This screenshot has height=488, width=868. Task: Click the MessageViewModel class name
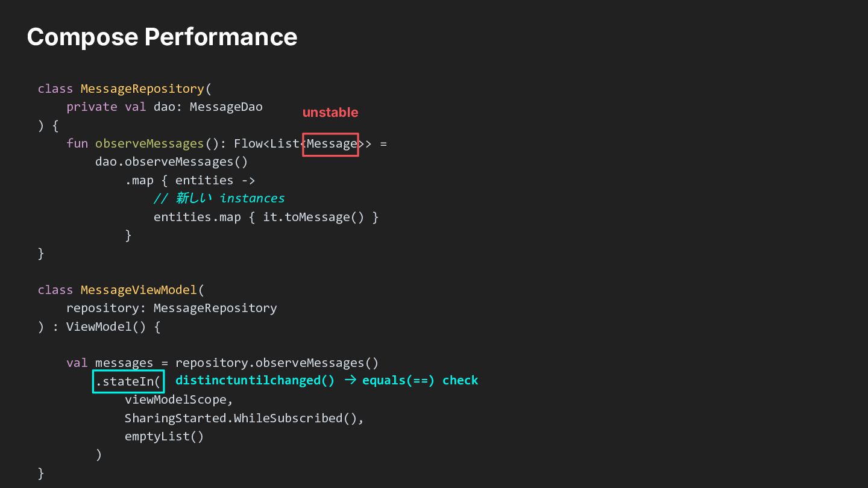coord(139,290)
